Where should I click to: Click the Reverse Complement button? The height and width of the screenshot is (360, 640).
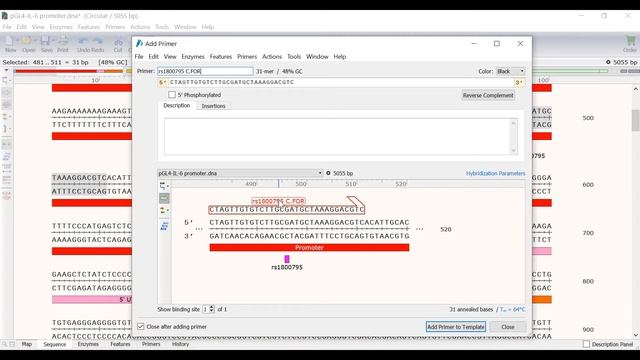click(488, 95)
